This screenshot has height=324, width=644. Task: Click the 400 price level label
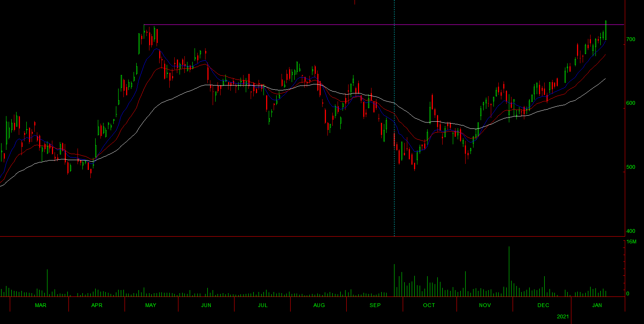click(631, 231)
